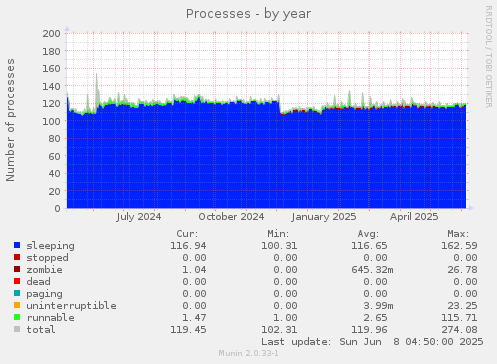Click zombie current value 1.04
The height and width of the screenshot is (364, 497).
click(x=194, y=270)
